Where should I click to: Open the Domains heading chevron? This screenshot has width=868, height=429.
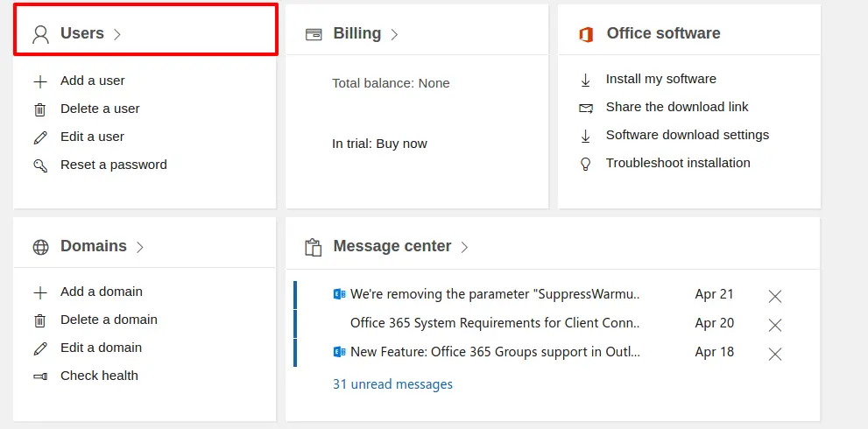point(139,247)
